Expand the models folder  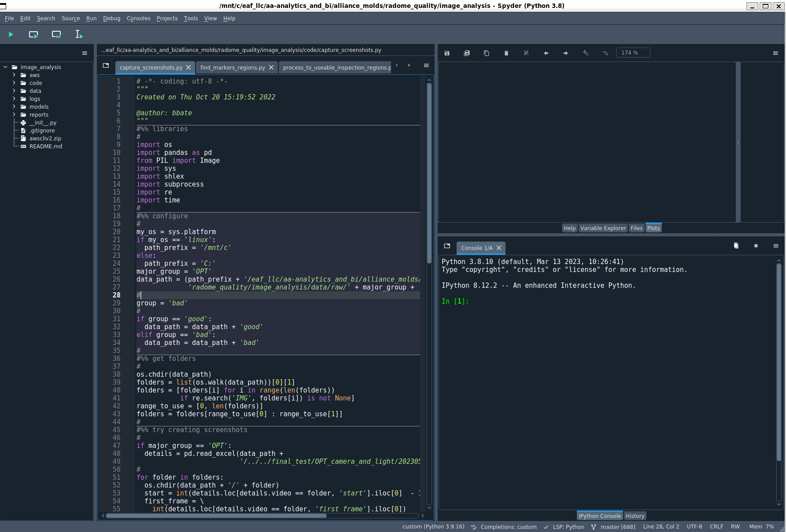14,106
